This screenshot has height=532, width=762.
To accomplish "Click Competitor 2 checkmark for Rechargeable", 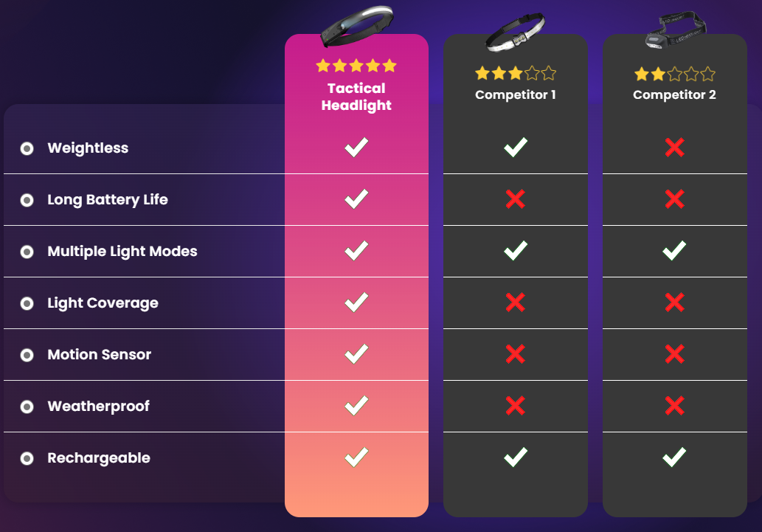I will tap(674, 457).
